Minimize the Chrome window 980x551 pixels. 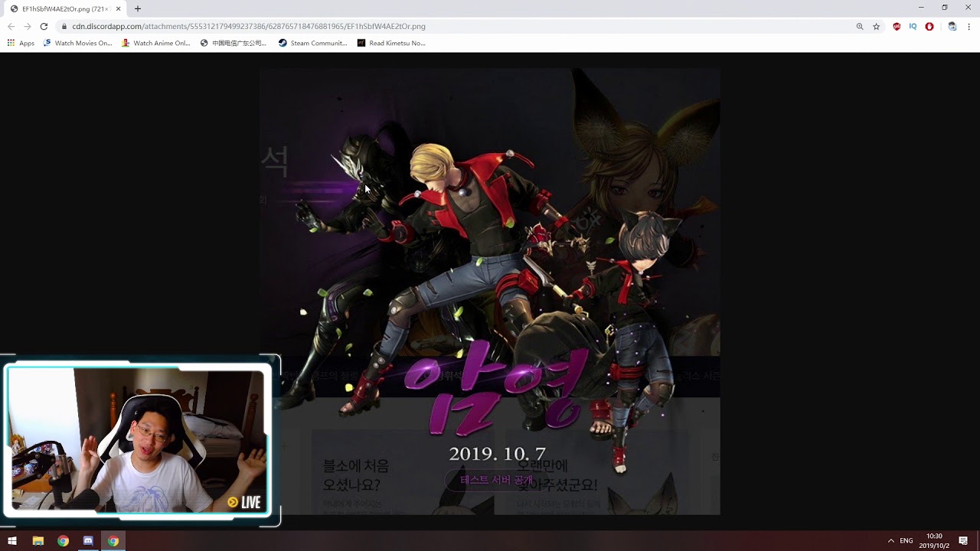[x=921, y=8]
